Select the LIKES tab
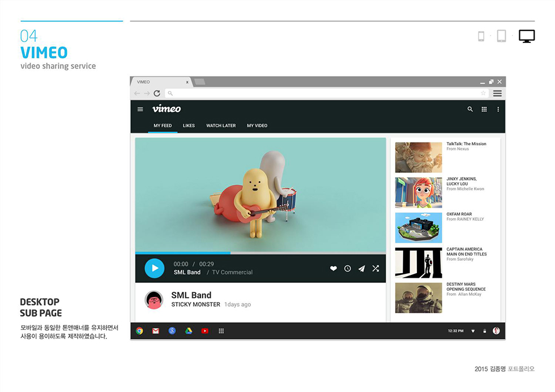The image size is (555, 392). coord(189,126)
